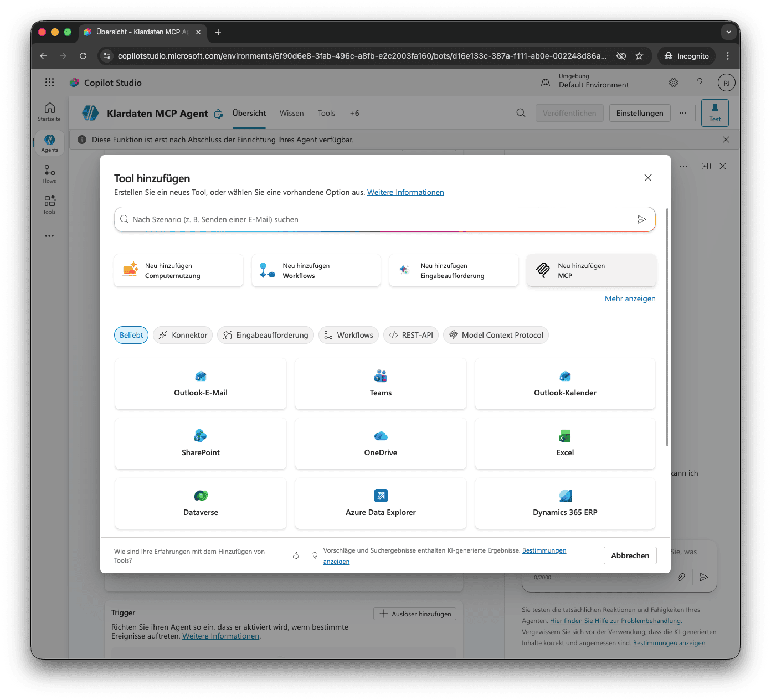The width and height of the screenshot is (771, 700).
Task: Open Flows in the left sidebar
Action: [x=49, y=174]
